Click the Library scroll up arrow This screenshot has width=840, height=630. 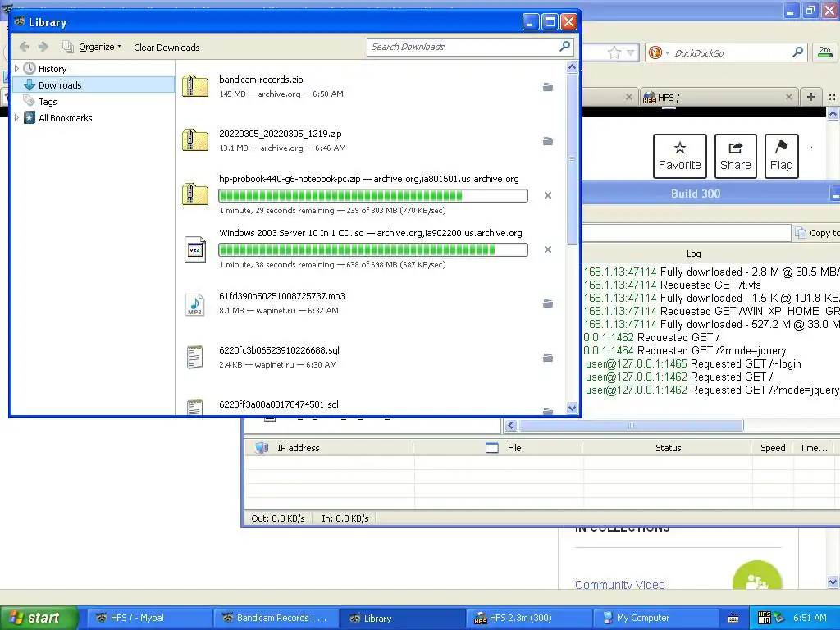(x=572, y=67)
